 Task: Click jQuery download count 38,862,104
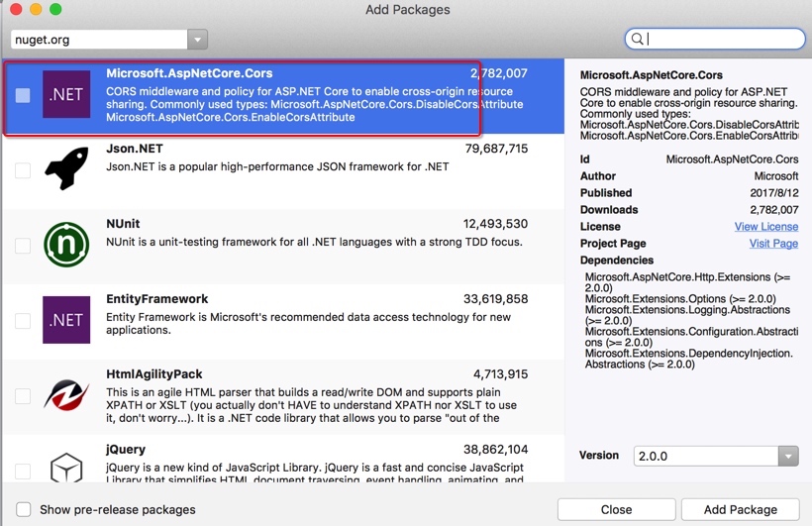click(495, 450)
